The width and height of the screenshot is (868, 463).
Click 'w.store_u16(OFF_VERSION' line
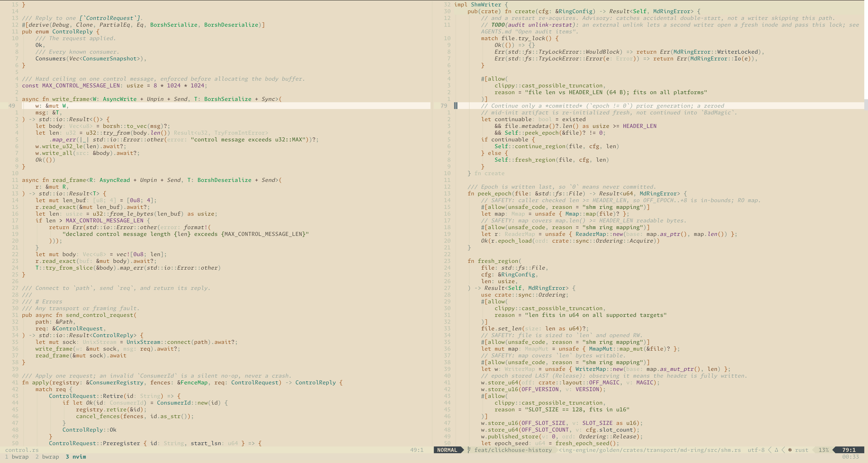tap(543, 389)
